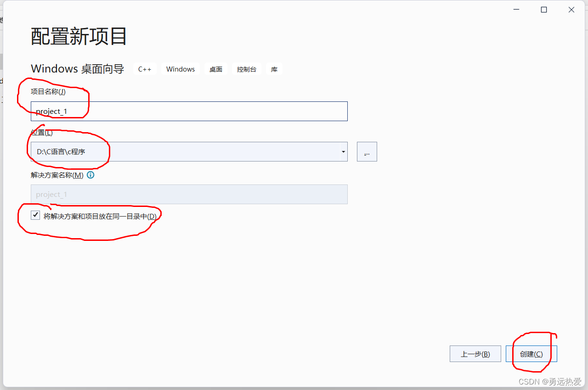
Task: Click the 解决方案名称(M) label
Action: 57,175
